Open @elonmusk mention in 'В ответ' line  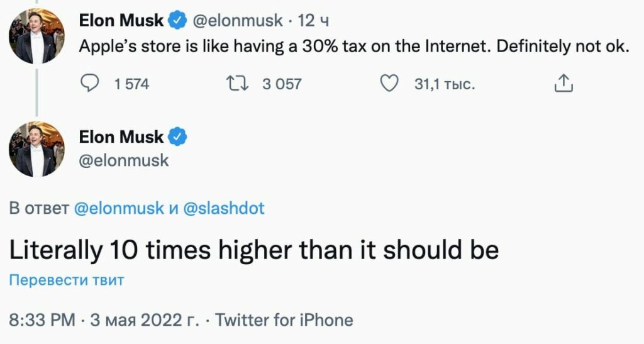click(x=119, y=209)
